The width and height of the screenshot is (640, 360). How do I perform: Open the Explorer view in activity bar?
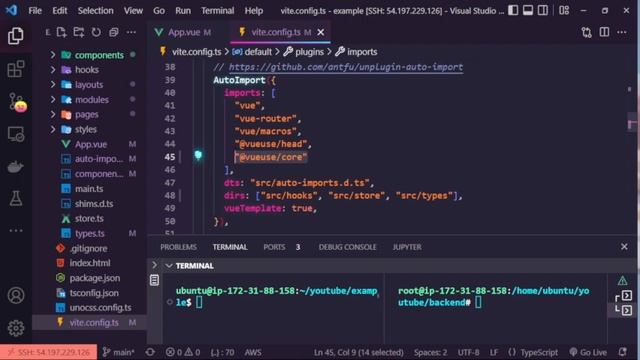(x=16, y=36)
